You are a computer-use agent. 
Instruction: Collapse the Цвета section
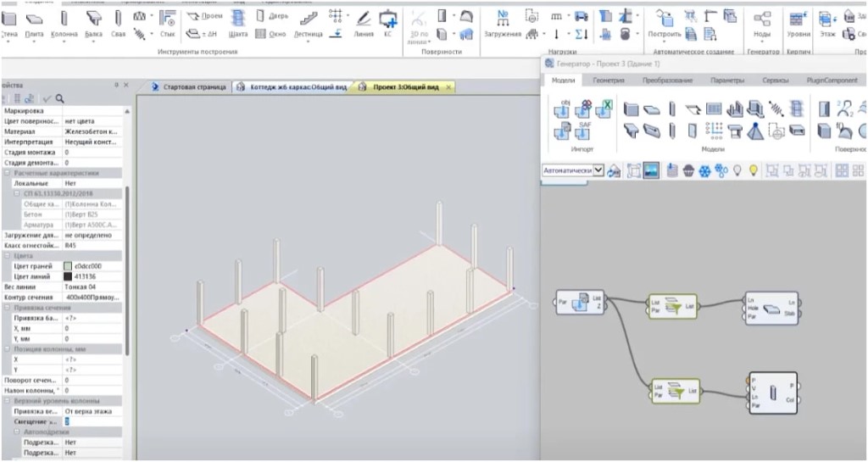pyautogui.click(x=8, y=256)
